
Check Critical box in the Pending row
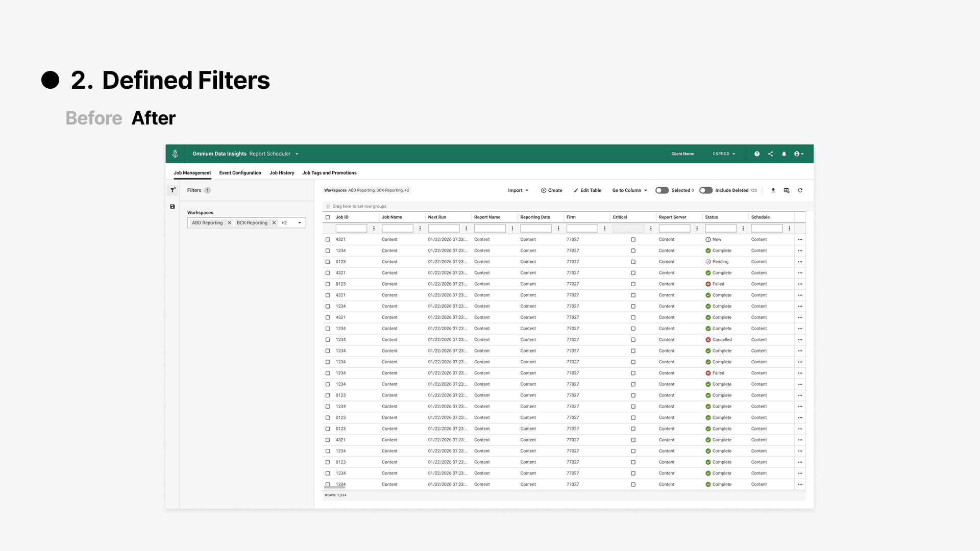coord(633,262)
